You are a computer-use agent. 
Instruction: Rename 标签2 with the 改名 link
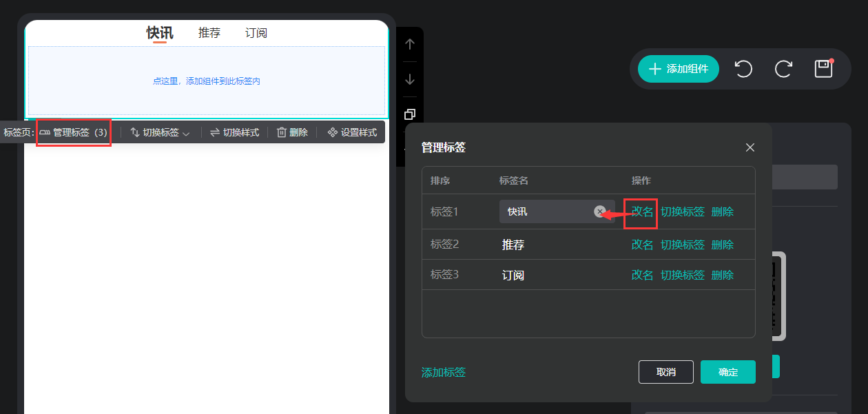click(642, 245)
